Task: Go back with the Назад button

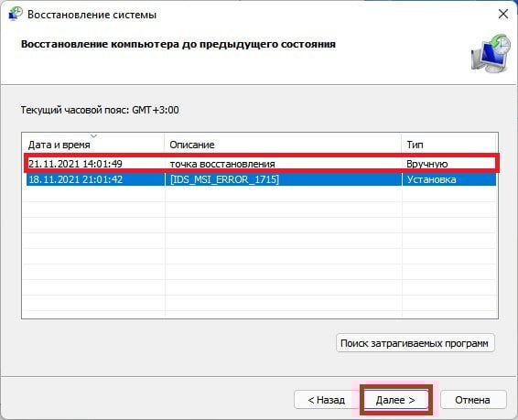Action: (x=326, y=400)
